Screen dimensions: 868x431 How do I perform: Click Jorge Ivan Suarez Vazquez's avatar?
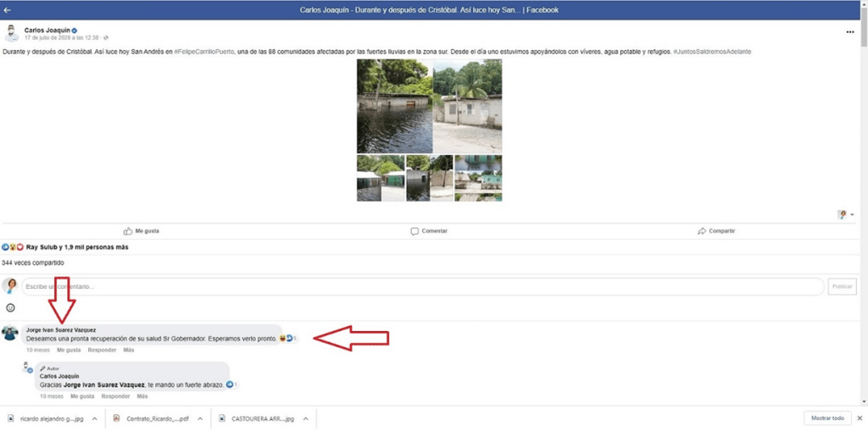[x=11, y=333]
